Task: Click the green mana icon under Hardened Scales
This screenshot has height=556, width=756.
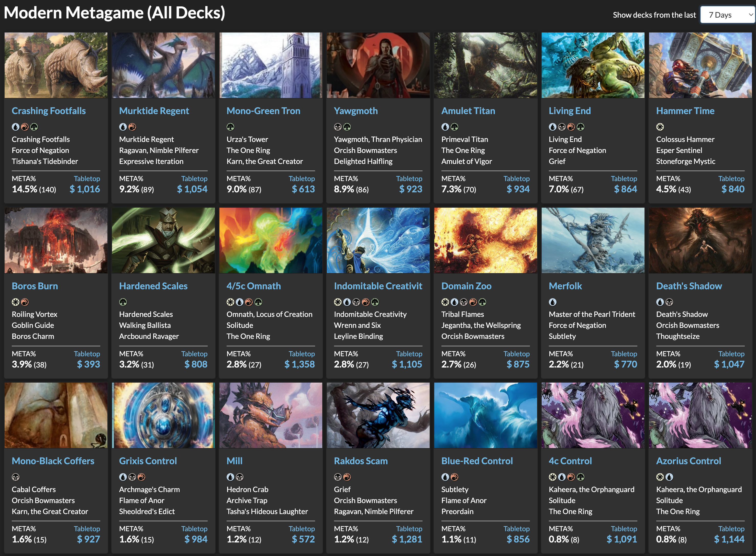Action: (x=123, y=302)
